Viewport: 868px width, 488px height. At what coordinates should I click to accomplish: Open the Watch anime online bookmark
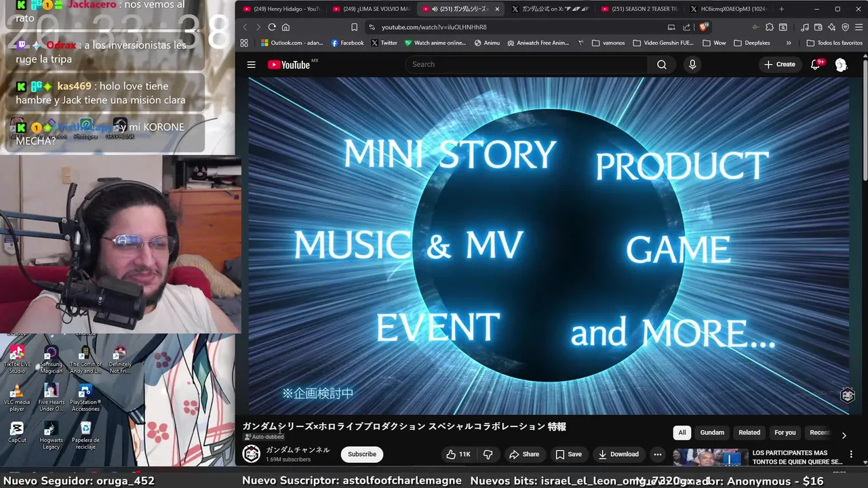435,43
